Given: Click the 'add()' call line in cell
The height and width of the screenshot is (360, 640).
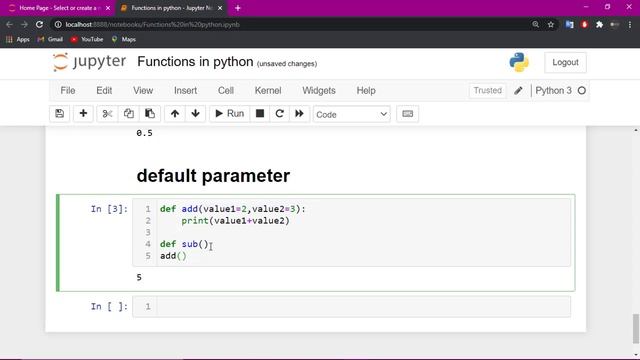Looking at the screenshot, I should pyautogui.click(x=173, y=256).
